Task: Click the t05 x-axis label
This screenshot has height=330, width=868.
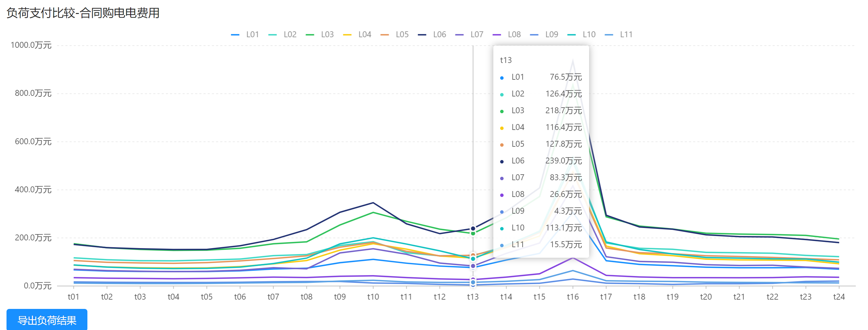Action: coord(207,297)
